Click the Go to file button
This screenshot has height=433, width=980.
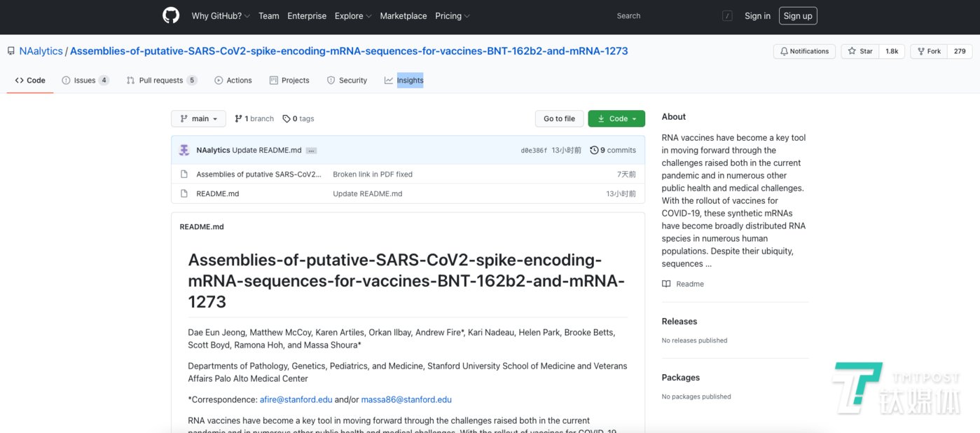559,119
